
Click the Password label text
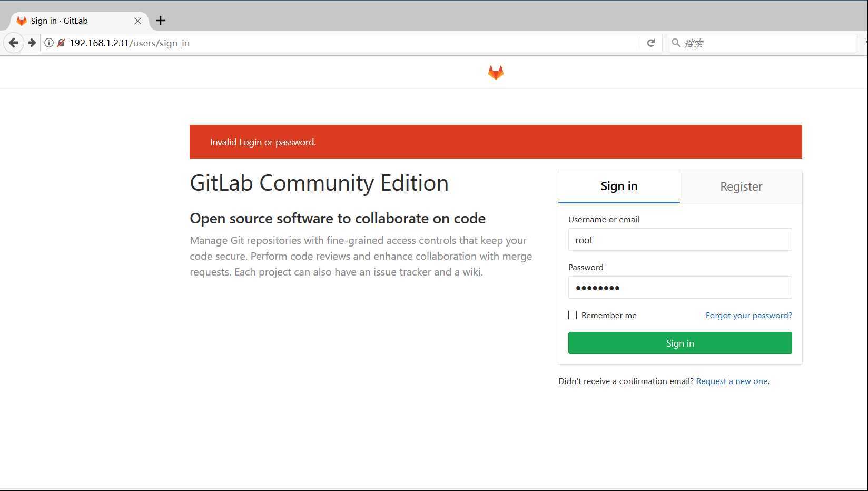pyautogui.click(x=586, y=267)
